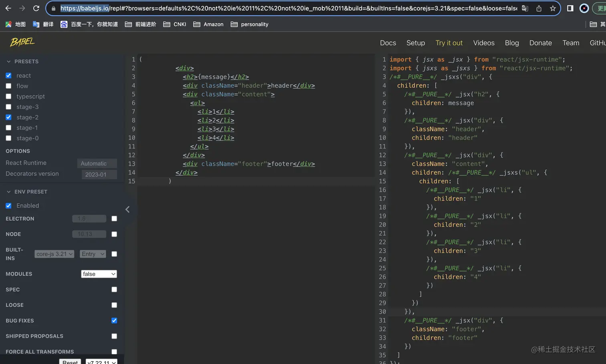606x364 pixels.
Task: Go to the Blog page
Action: point(511,43)
